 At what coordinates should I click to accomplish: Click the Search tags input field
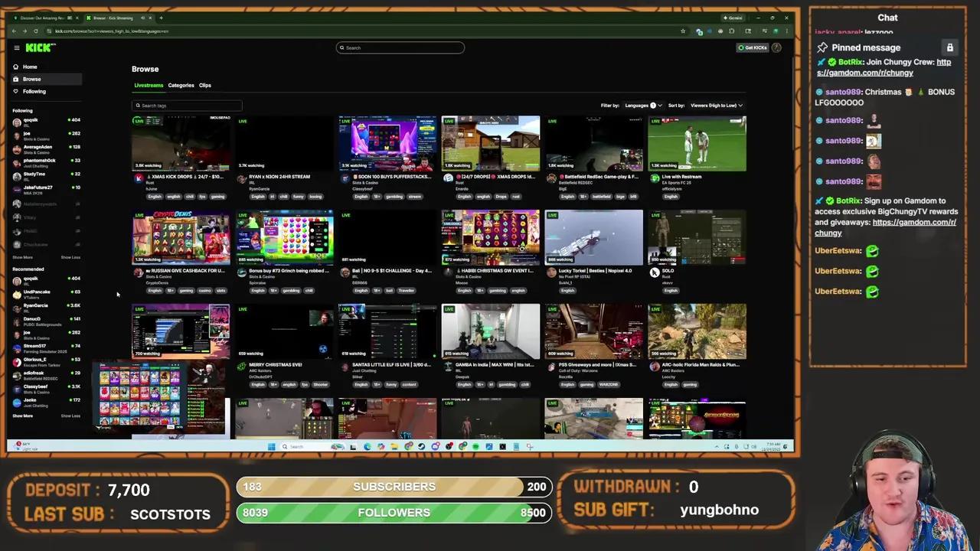pos(188,105)
